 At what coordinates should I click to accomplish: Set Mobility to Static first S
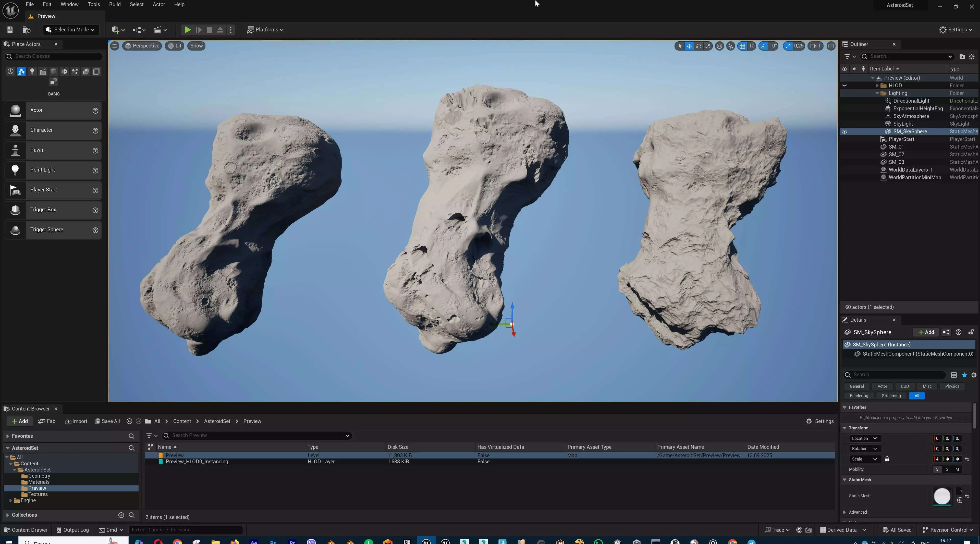[x=937, y=469]
